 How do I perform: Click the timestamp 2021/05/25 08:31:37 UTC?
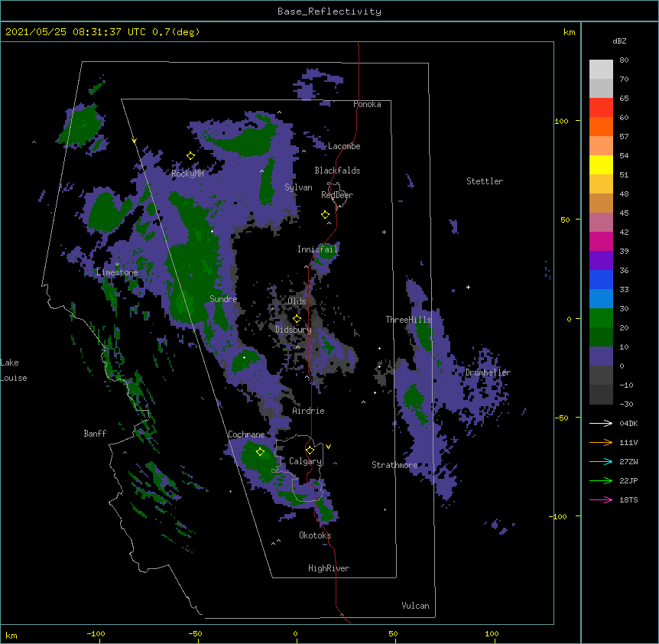tap(76, 32)
